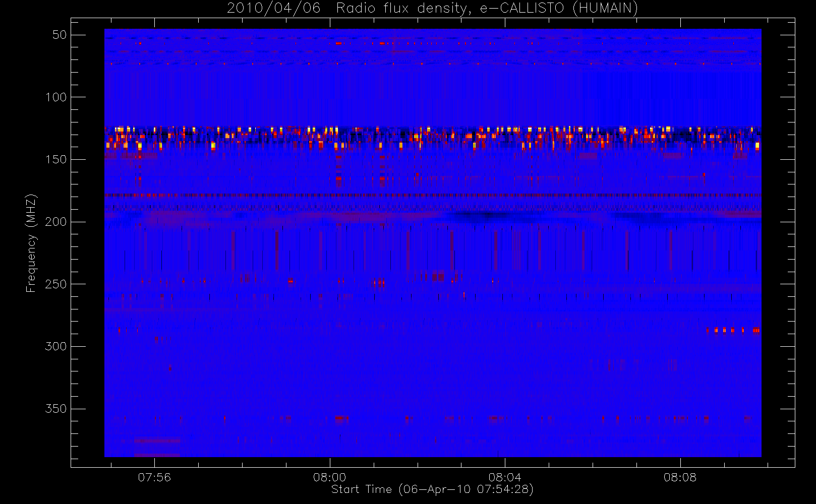This screenshot has height=504, width=816.
Task: Click the 100 frequency tick label
Action: 56,97
